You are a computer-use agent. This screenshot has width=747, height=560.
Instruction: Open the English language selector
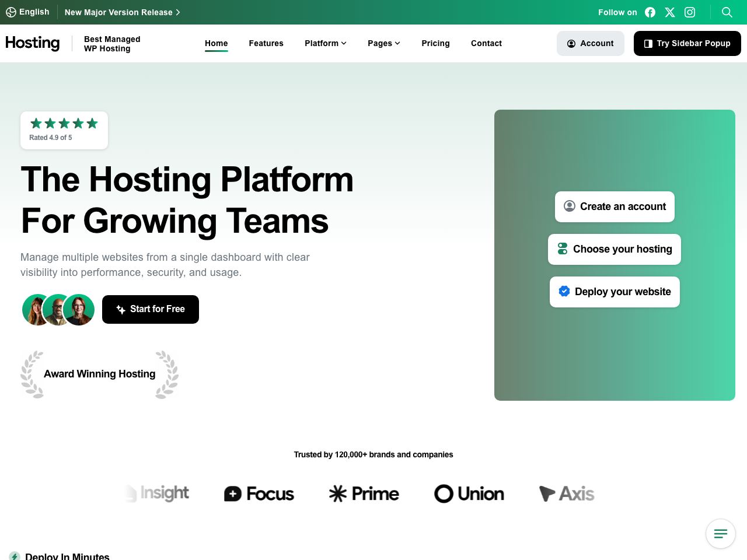(x=27, y=12)
